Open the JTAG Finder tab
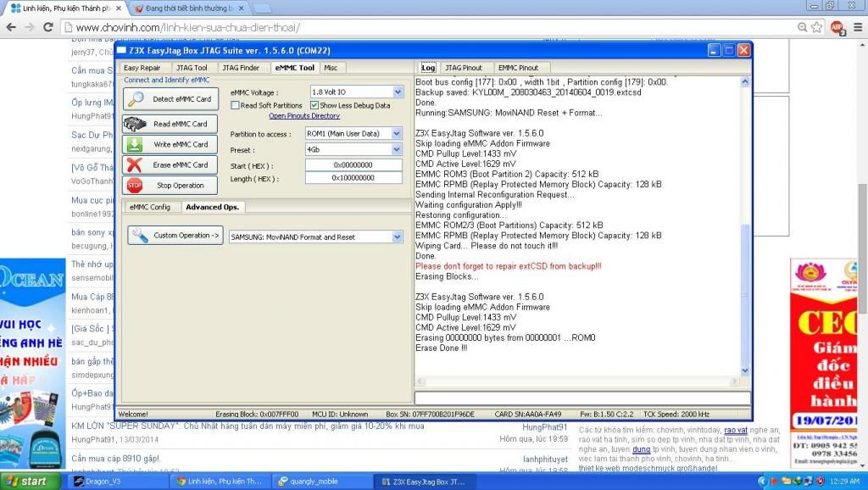This screenshot has height=490, width=868. point(241,68)
